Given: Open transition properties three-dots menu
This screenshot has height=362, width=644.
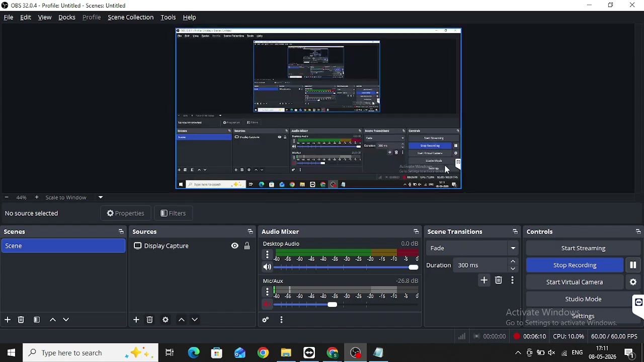Looking at the screenshot, I should (512, 281).
